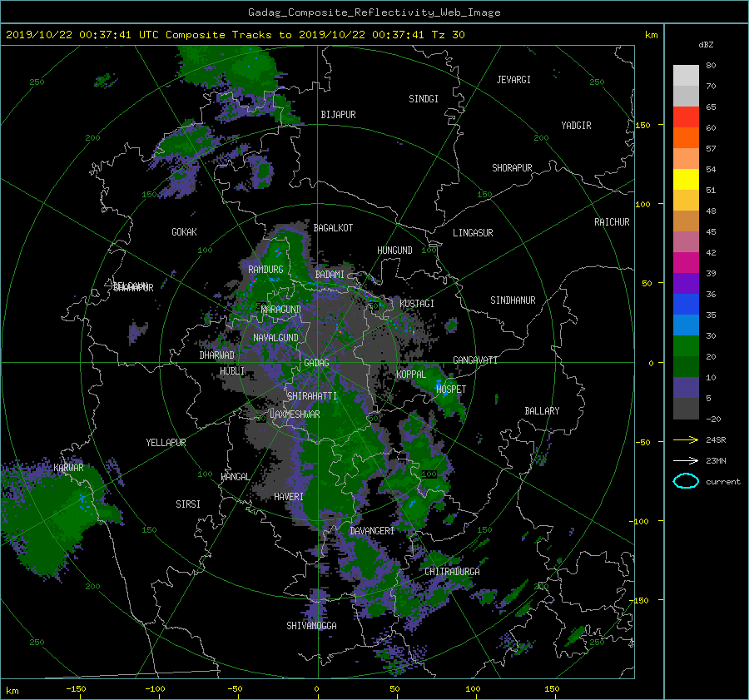This screenshot has width=749, height=700.
Task: Click the '23MN' legend label
Action: coord(716,460)
